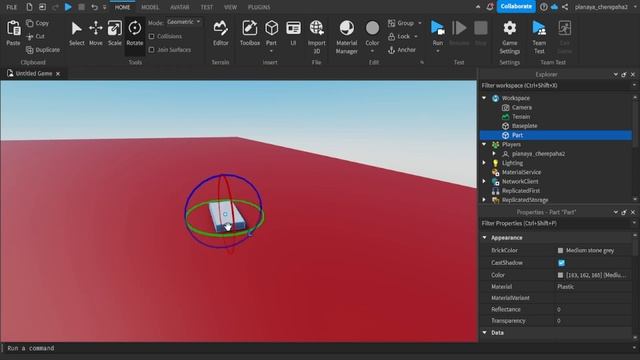Copy the selected part
The image size is (640, 360).
pyautogui.click(x=37, y=23)
